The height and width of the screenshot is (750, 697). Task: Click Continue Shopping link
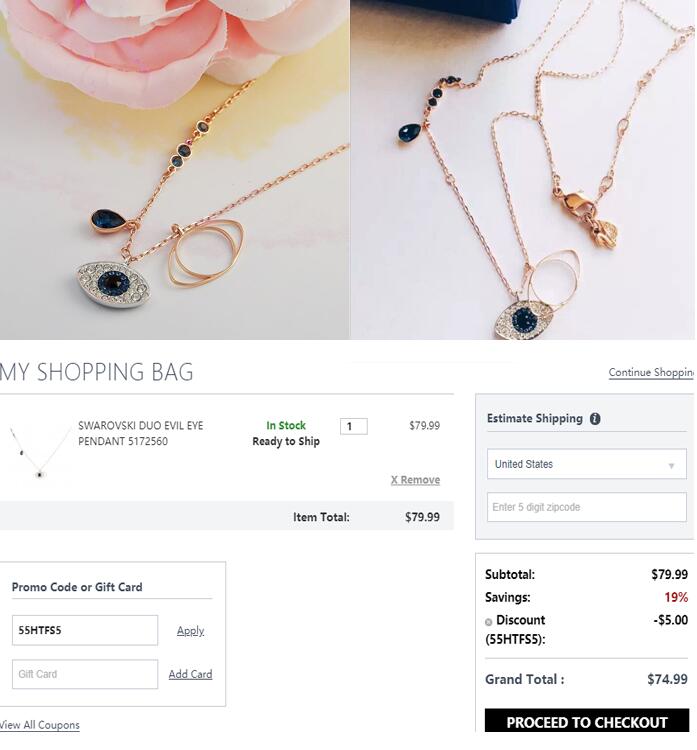click(x=651, y=372)
